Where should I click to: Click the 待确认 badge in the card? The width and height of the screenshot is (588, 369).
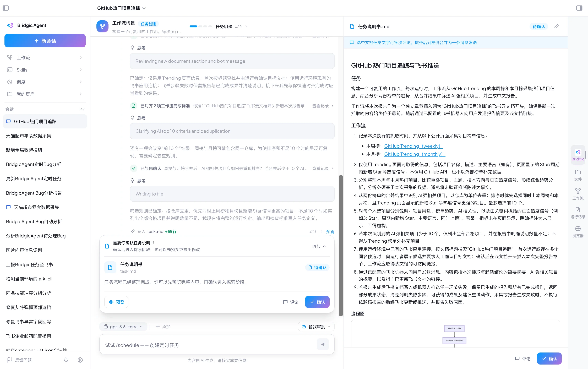coord(317,268)
